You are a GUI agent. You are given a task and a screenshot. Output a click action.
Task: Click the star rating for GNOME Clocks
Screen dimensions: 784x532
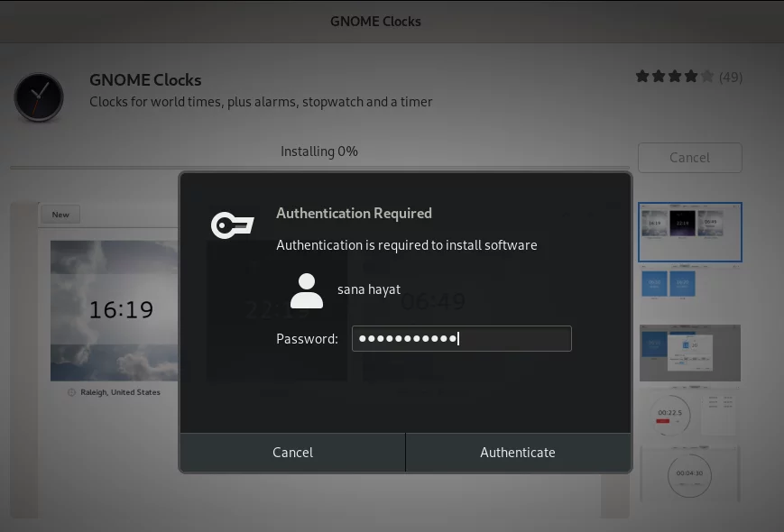tap(674, 77)
